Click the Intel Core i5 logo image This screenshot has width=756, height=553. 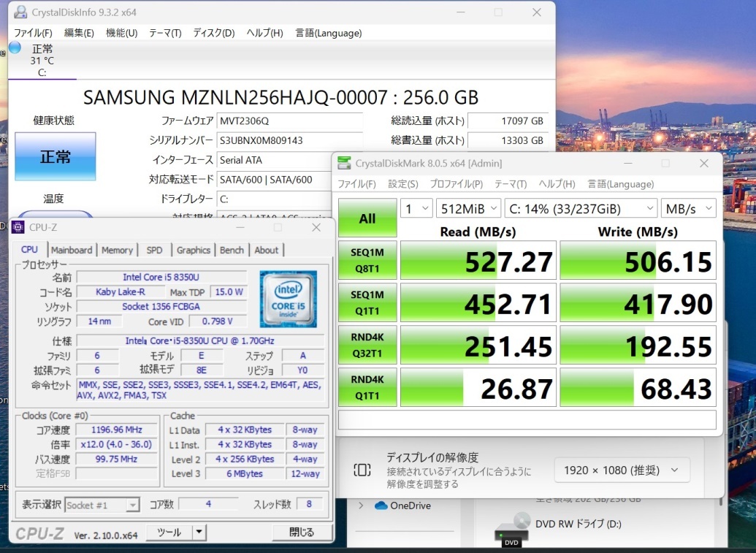[289, 299]
